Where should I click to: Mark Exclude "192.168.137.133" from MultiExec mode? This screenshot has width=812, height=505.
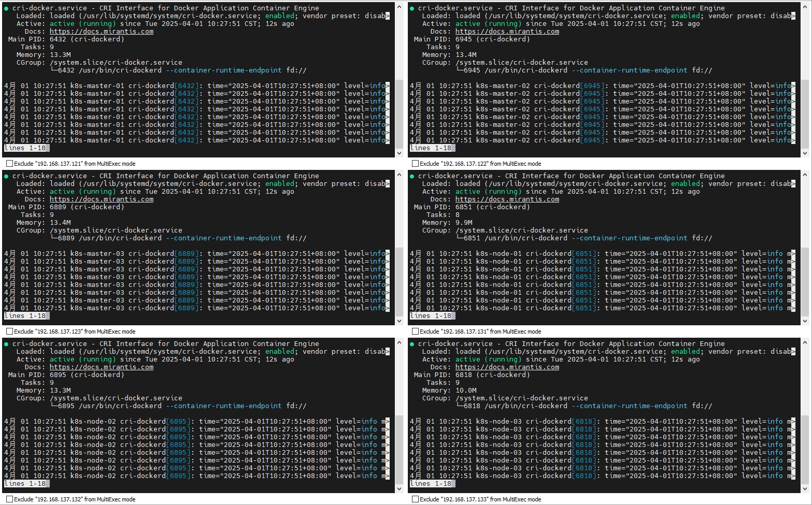415,499
